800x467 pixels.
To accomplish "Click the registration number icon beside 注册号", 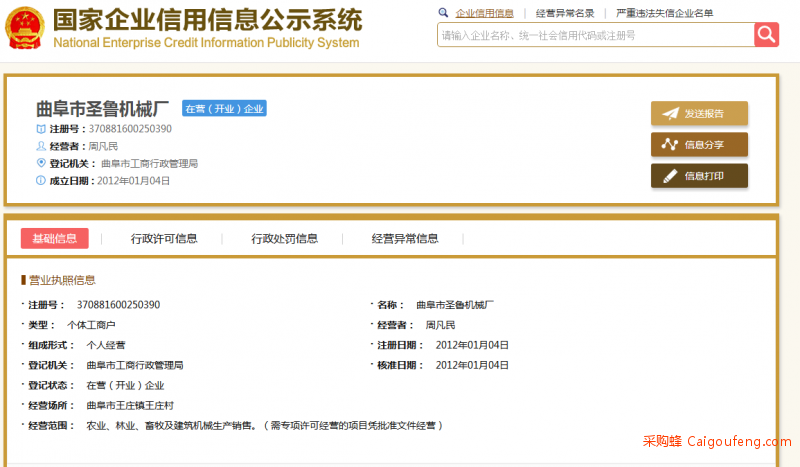I will pyautogui.click(x=41, y=129).
